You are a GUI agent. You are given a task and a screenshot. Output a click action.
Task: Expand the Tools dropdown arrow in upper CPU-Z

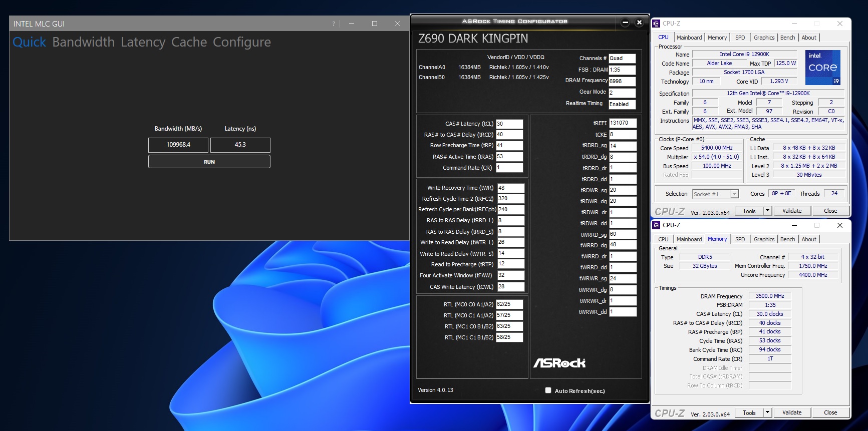767,211
